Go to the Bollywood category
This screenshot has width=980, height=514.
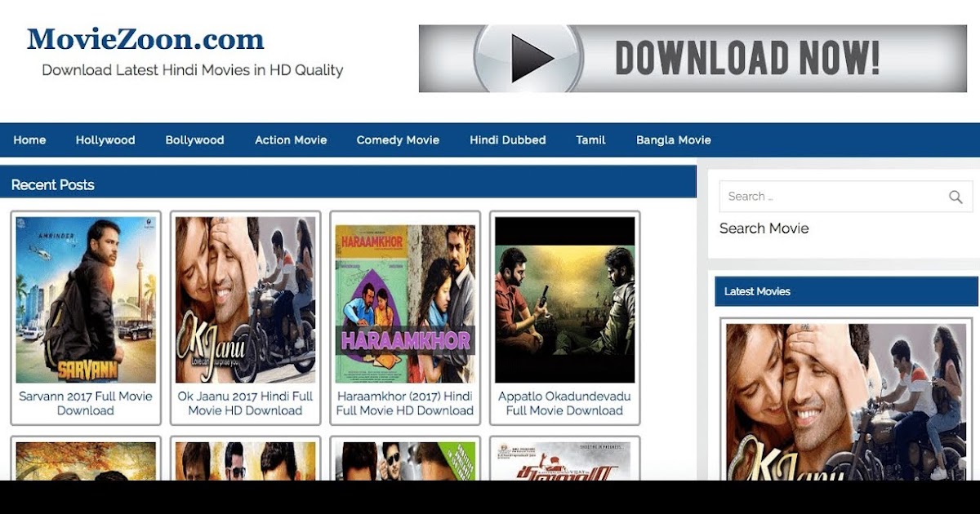tap(194, 140)
